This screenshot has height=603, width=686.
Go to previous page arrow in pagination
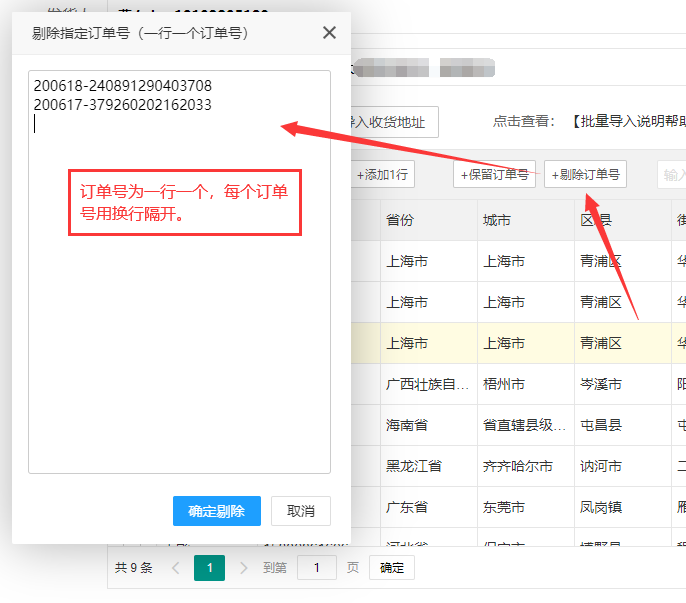(x=176, y=568)
